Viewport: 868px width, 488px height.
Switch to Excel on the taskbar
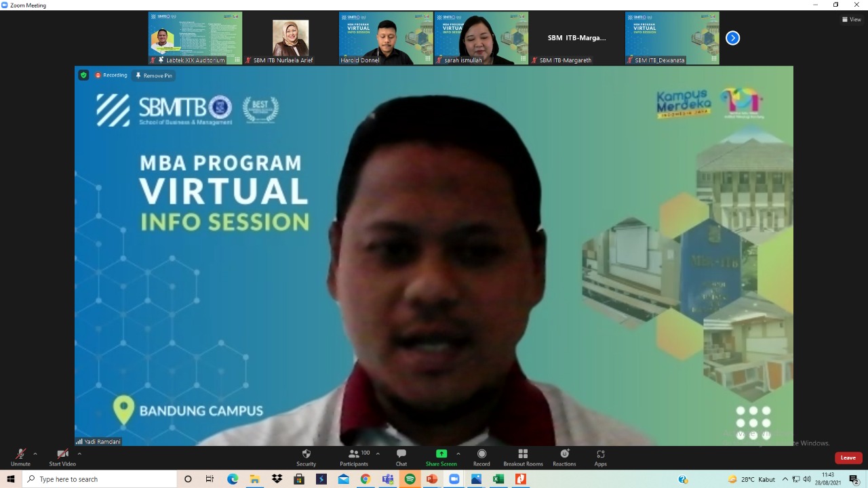coord(498,479)
